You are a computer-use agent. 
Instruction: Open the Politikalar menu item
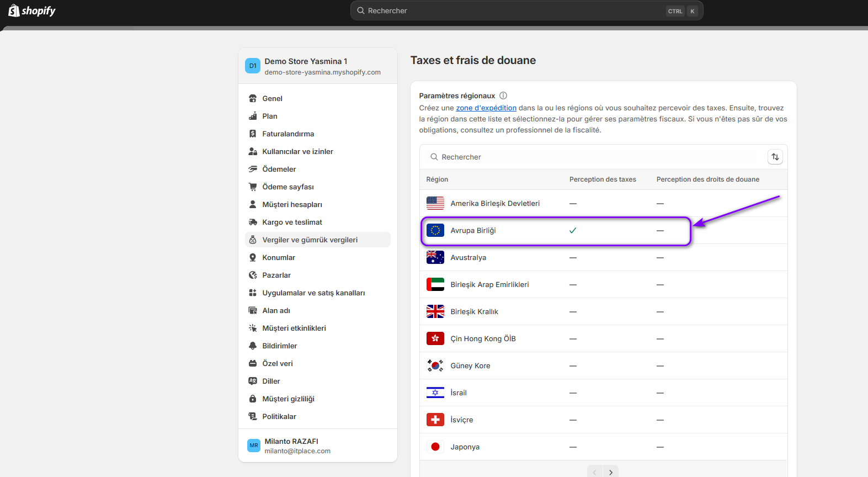click(x=318, y=416)
